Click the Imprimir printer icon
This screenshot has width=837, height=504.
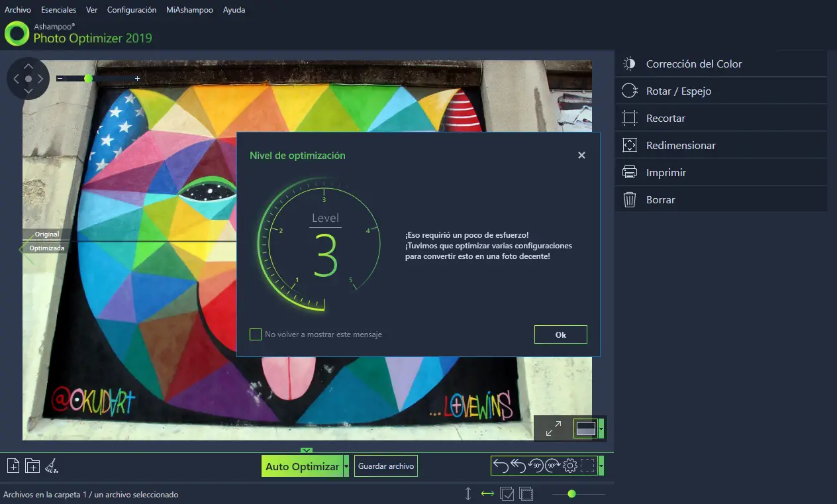click(629, 172)
